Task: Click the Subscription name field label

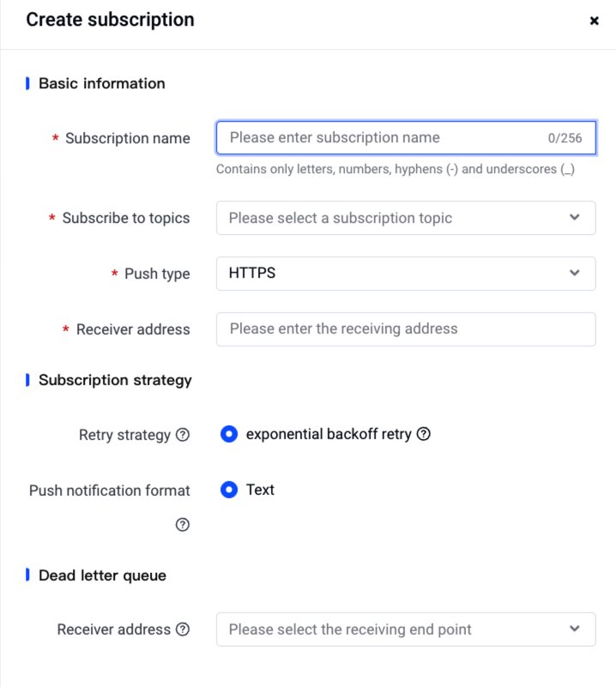Action: (x=127, y=138)
